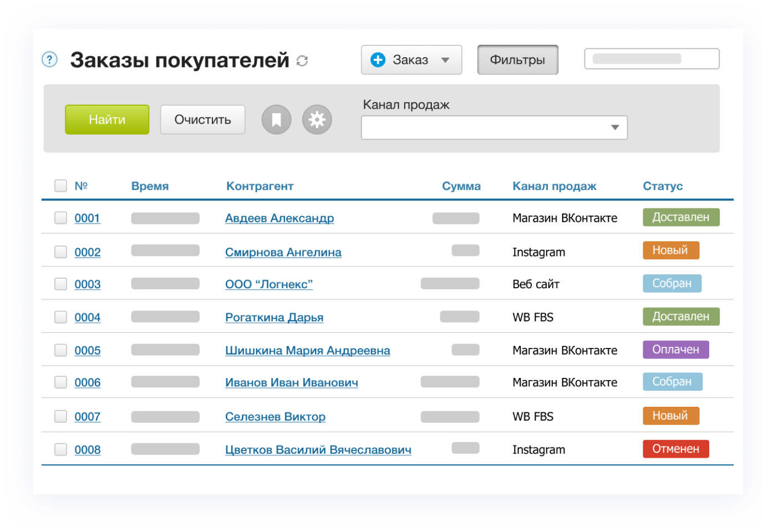The image size is (763, 532).
Task: Check the box for order 0006
Action: click(61, 382)
